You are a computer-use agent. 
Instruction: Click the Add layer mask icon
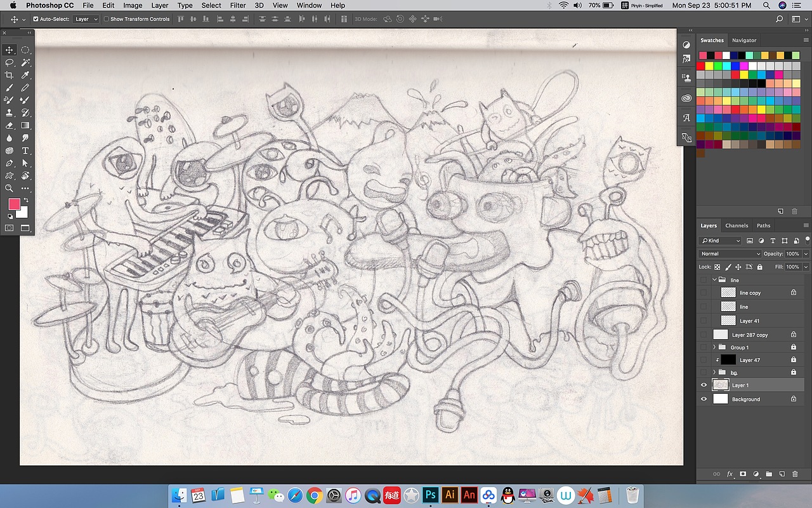pos(743,474)
